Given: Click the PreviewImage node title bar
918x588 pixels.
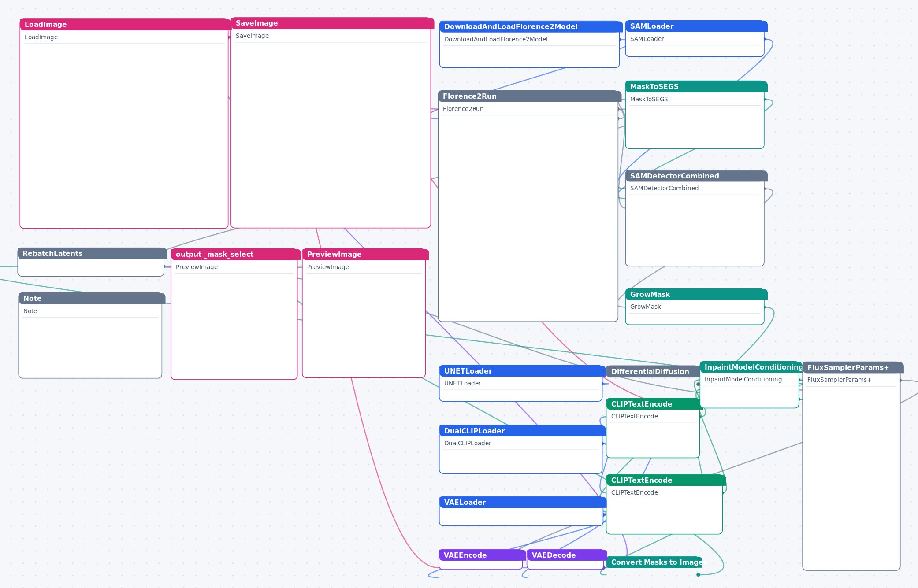Looking at the screenshot, I should tap(365, 255).
